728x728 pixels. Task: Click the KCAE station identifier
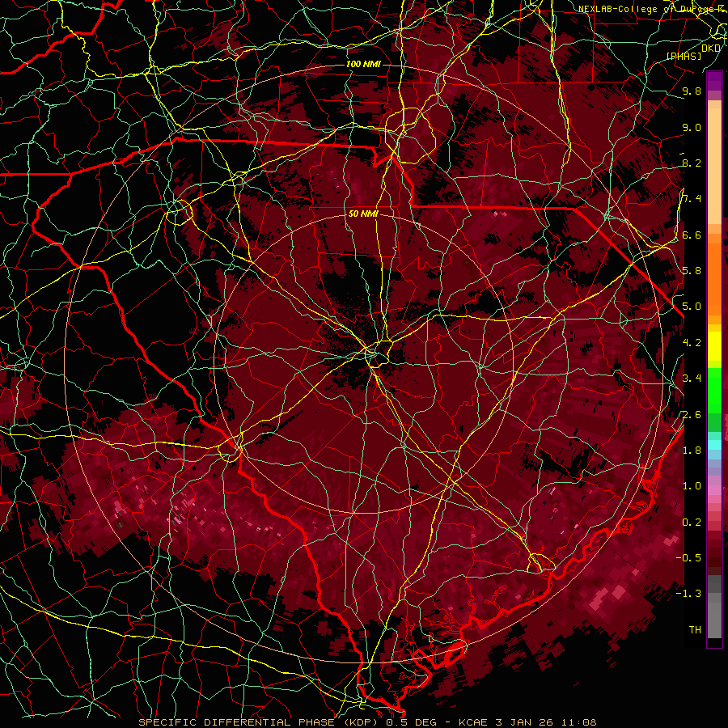coord(473,722)
